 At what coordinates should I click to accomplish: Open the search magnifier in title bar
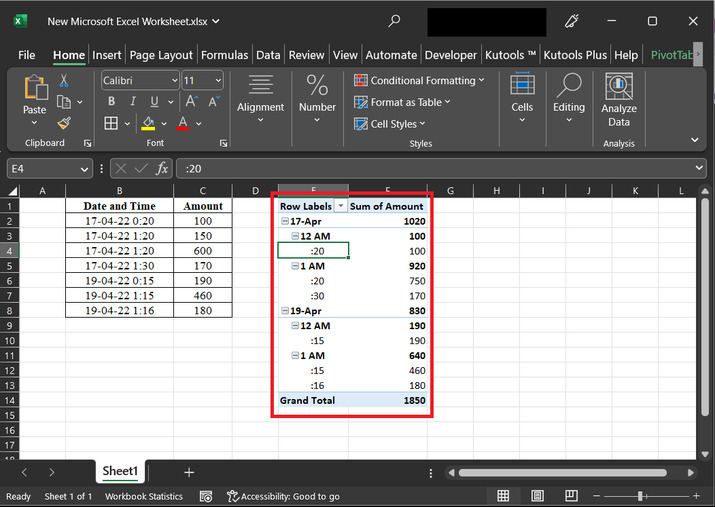pos(394,20)
